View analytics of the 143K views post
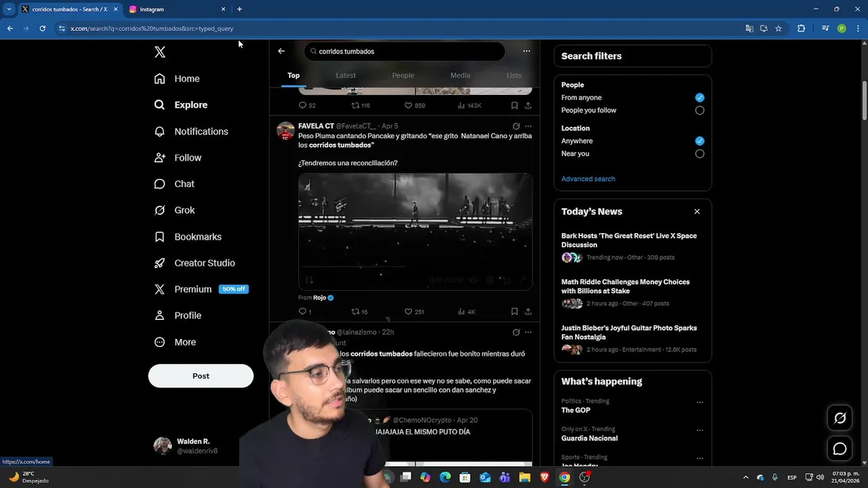Image resolution: width=868 pixels, height=488 pixels. tap(470, 106)
